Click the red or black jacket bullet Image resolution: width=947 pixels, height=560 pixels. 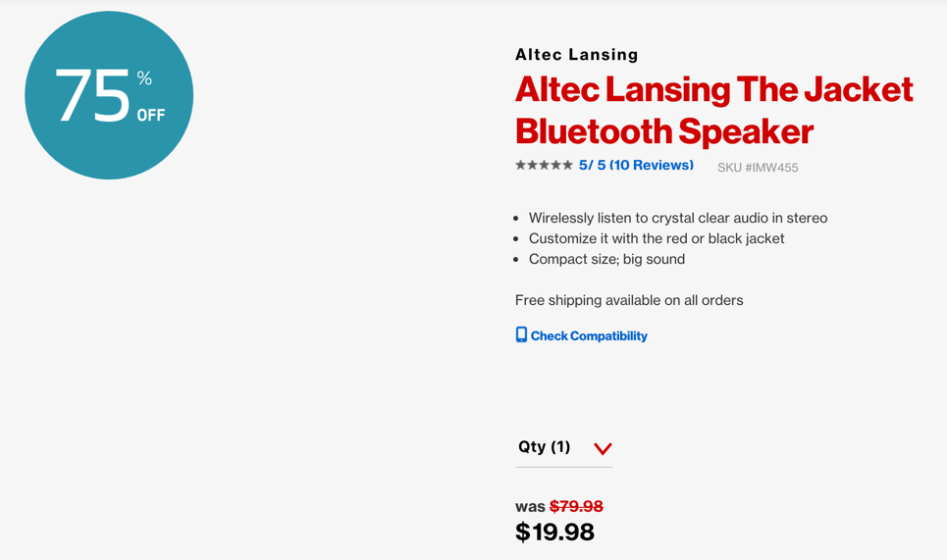point(657,238)
